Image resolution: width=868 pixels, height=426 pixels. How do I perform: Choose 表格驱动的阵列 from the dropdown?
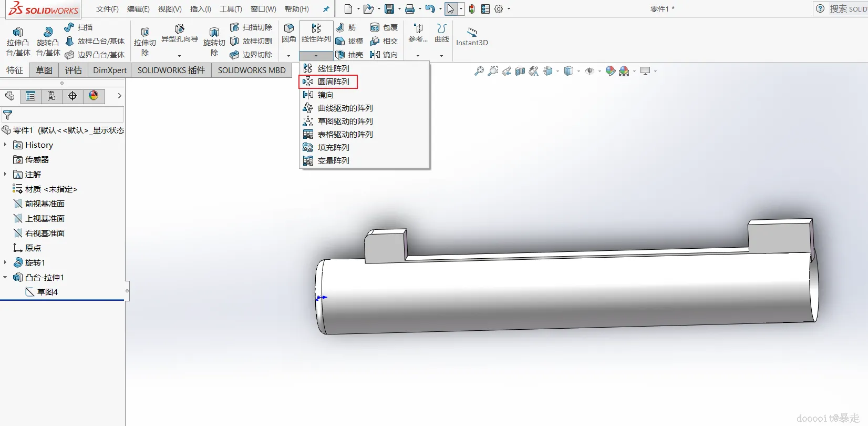[x=365, y=134]
